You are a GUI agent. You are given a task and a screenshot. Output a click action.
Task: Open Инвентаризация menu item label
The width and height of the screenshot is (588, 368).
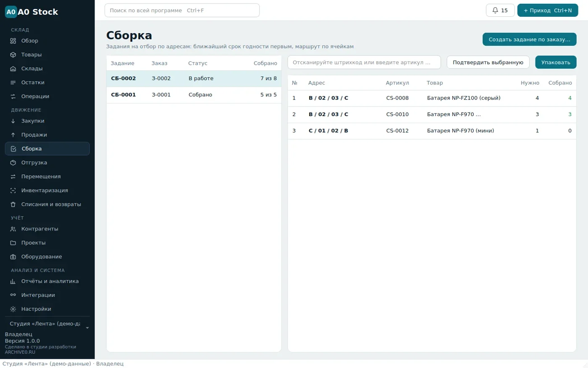click(x=45, y=191)
